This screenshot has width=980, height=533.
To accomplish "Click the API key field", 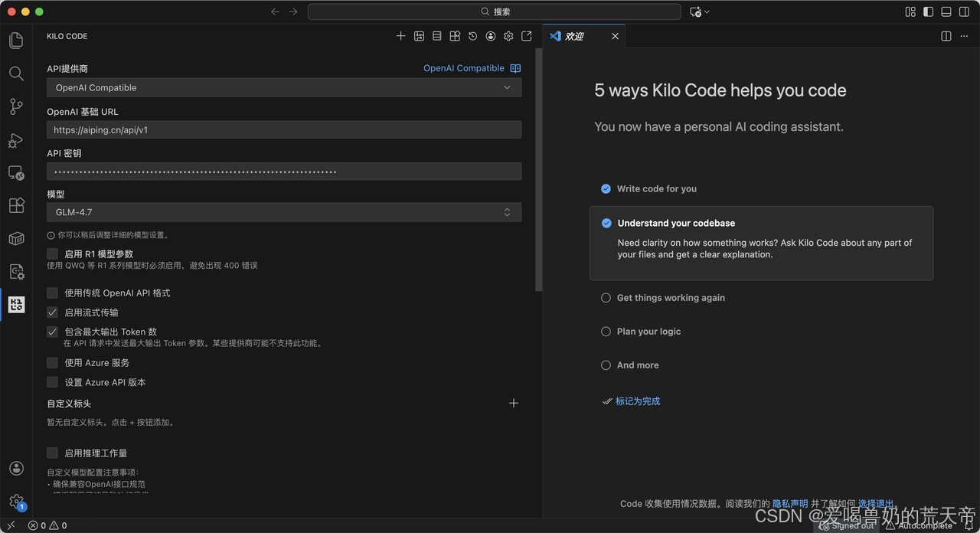I will click(284, 172).
